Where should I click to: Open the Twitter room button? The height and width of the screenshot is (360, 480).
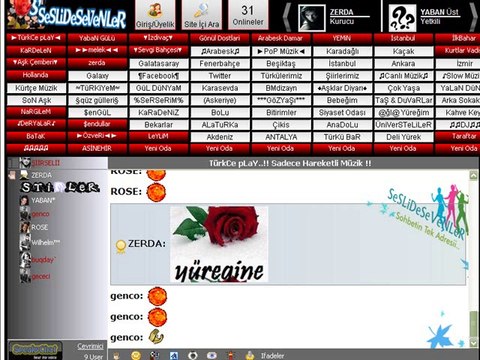(x=220, y=76)
